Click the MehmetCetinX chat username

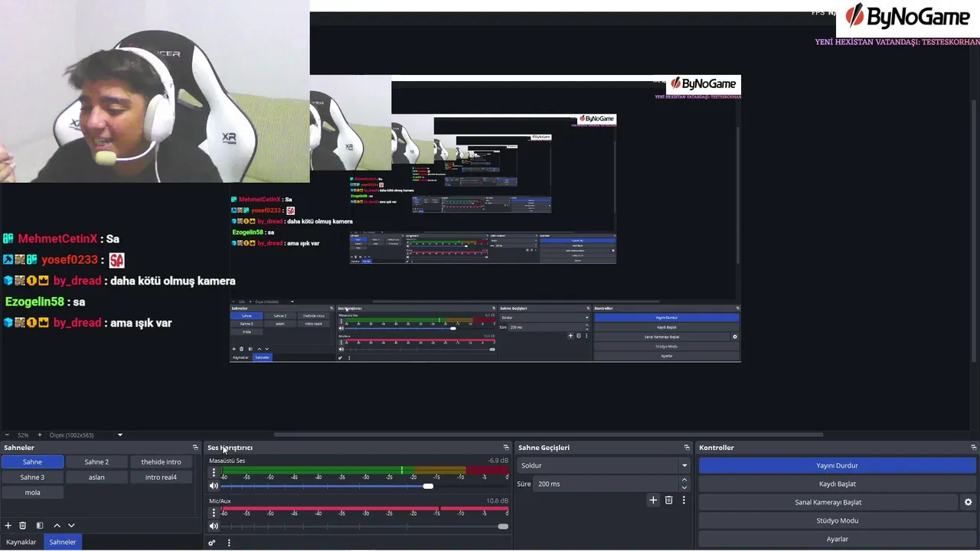click(57, 239)
